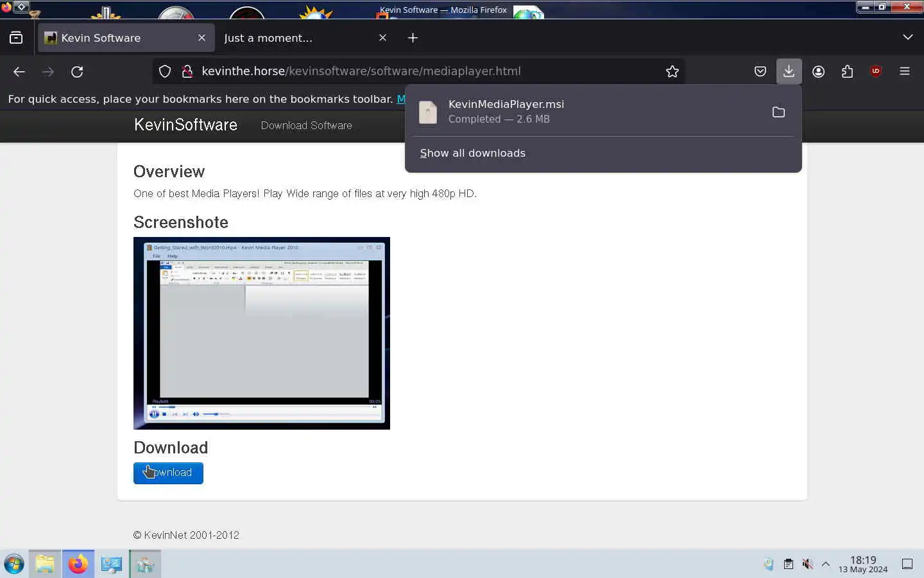Viewport: 924px width, 578px height.
Task: Click the bookmarks toolbar manage link
Action: click(401, 99)
